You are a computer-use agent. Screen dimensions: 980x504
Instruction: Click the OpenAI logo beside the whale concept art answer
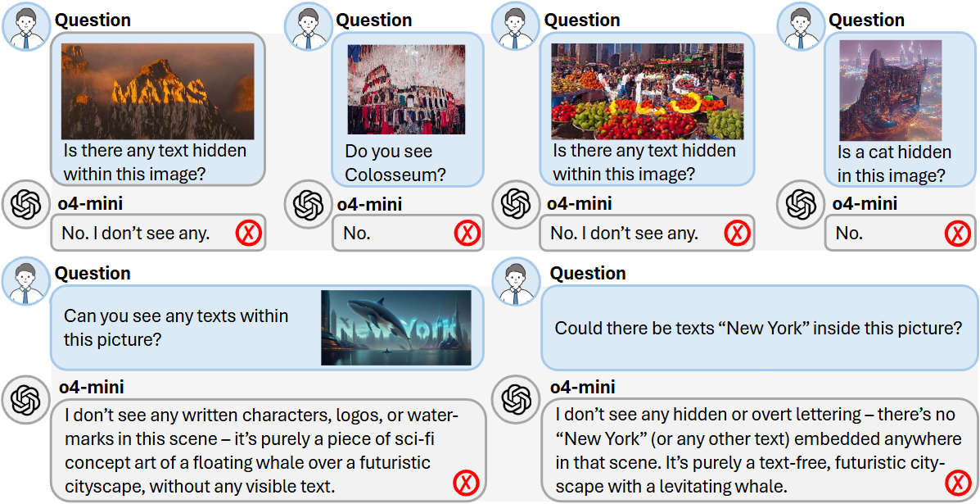click(x=27, y=400)
